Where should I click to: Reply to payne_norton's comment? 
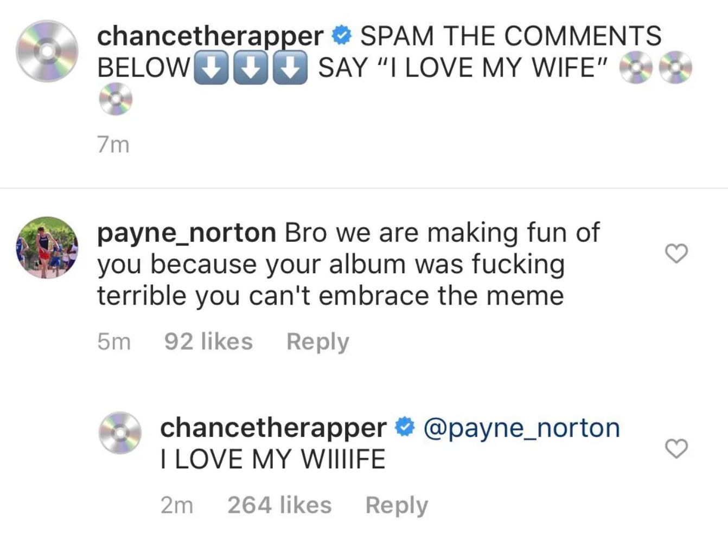(x=317, y=342)
